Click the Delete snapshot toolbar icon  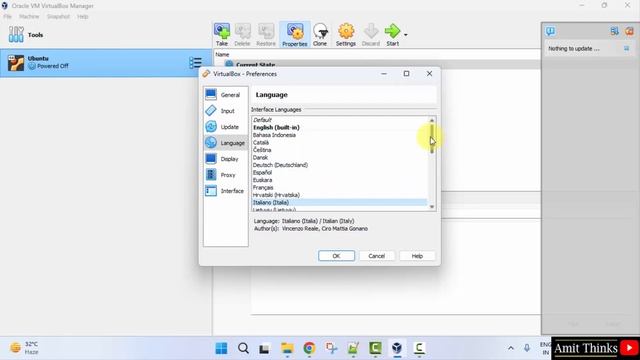point(242,35)
